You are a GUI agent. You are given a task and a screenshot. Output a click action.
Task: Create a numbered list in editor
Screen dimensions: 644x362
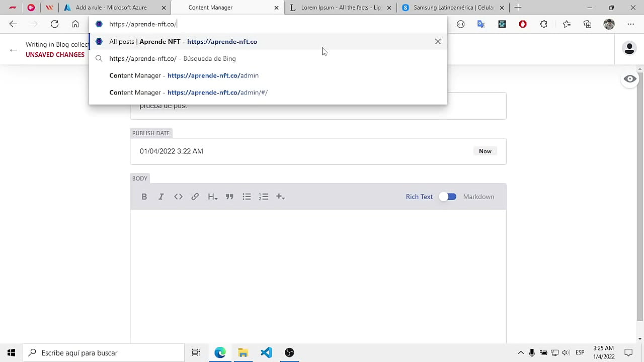pos(264,197)
